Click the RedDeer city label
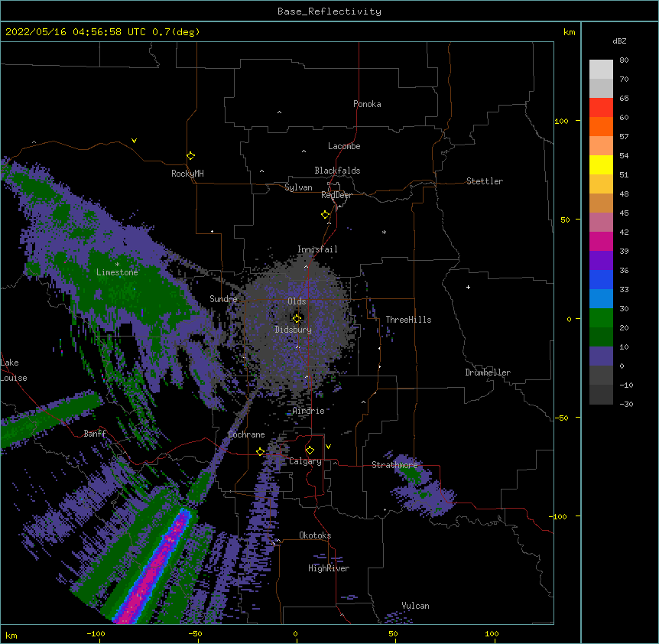 336,195
